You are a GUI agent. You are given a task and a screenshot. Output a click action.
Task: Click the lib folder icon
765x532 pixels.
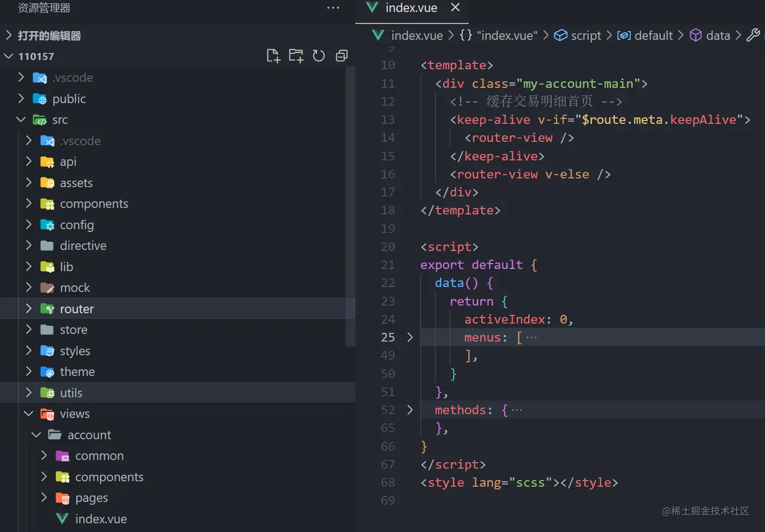coord(47,267)
